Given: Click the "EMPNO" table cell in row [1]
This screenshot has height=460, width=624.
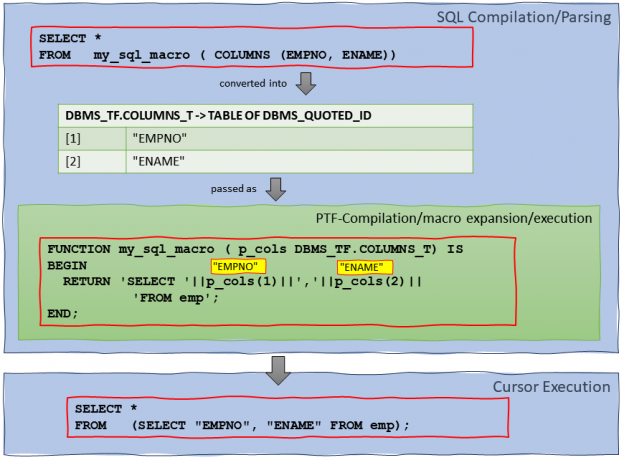Looking at the screenshot, I should 299,139.
